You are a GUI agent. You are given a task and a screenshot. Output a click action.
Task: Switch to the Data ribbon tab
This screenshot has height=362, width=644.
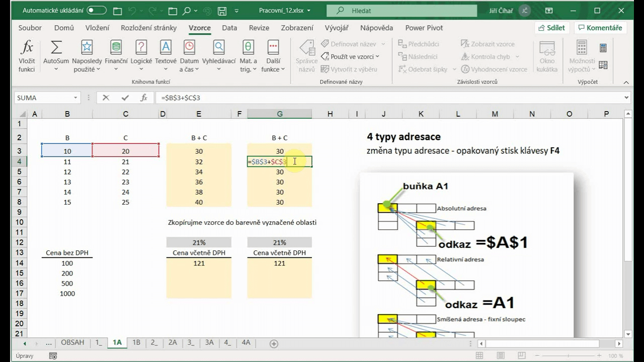(x=229, y=28)
